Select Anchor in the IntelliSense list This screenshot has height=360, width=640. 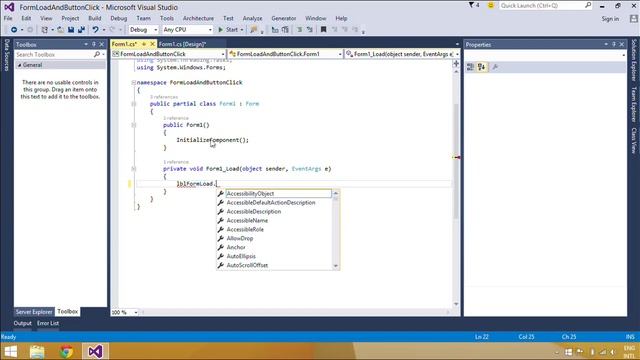(x=236, y=247)
